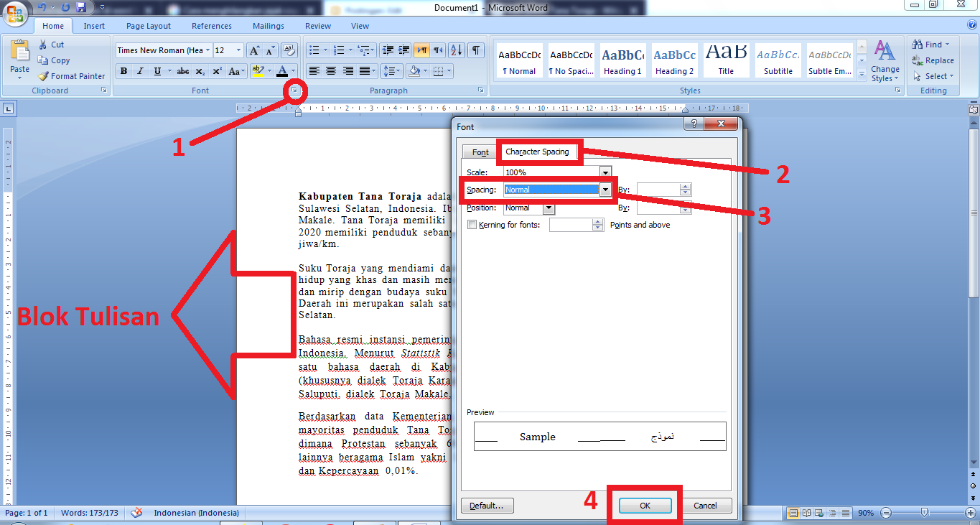The width and height of the screenshot is (980, 525).
Task: Click the OK button in Font dialog
Action: pyautogui.click(x=644, y=505)
